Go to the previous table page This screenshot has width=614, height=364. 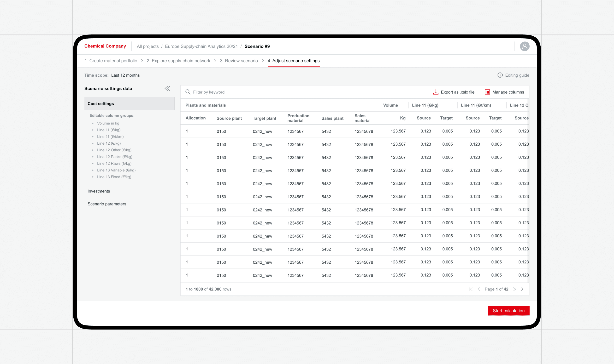pos(479,289)
